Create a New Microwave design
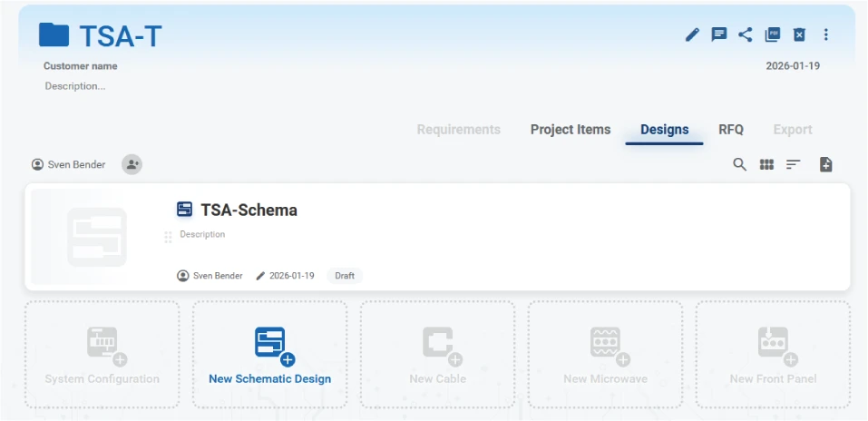This screenshot has height=421, width=868. 605,355
